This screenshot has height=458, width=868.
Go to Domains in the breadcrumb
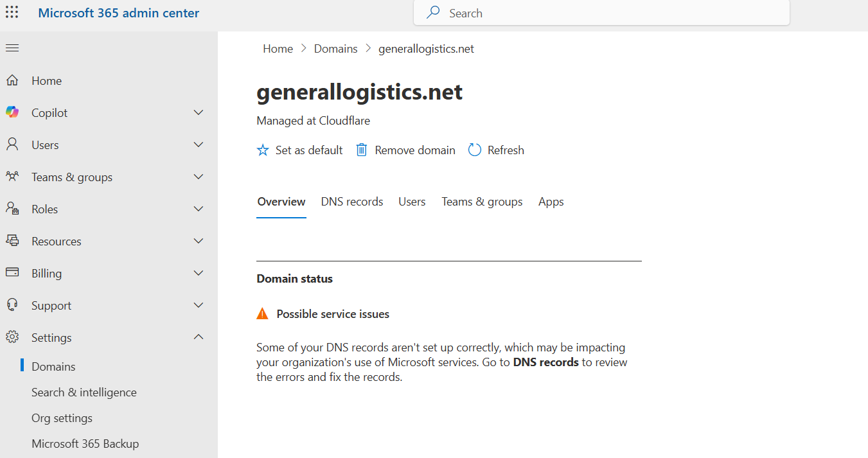[x=335, y=49]
